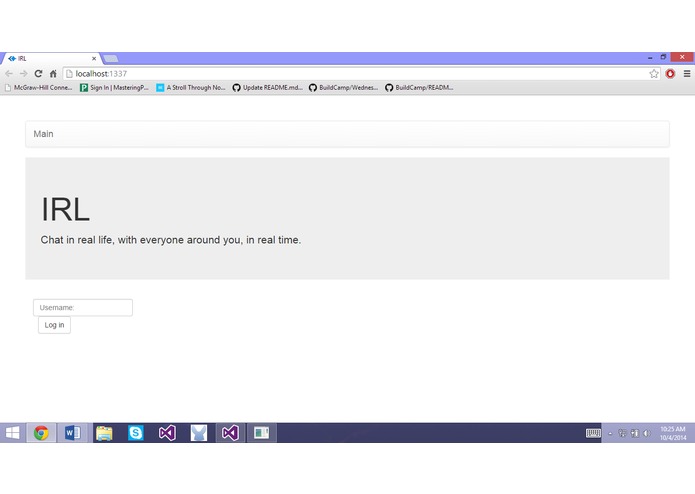This screenshot has height=494, width=695.
Task: Open the Chrome hamburger menu
Action: (687, 74)
